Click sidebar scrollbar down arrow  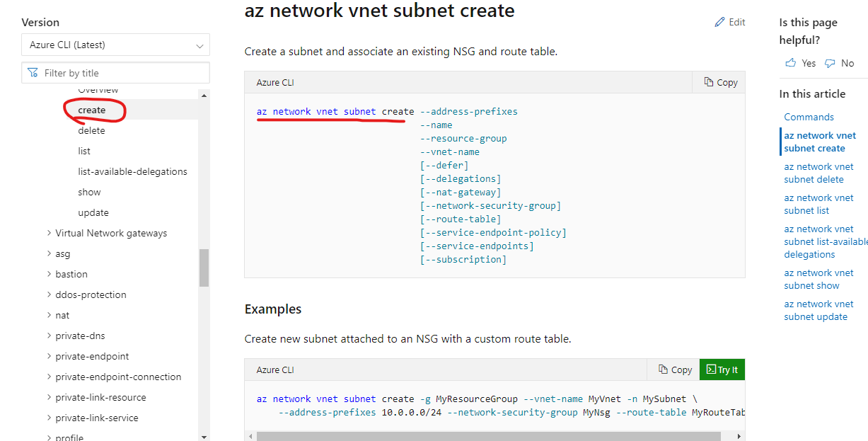204,437
